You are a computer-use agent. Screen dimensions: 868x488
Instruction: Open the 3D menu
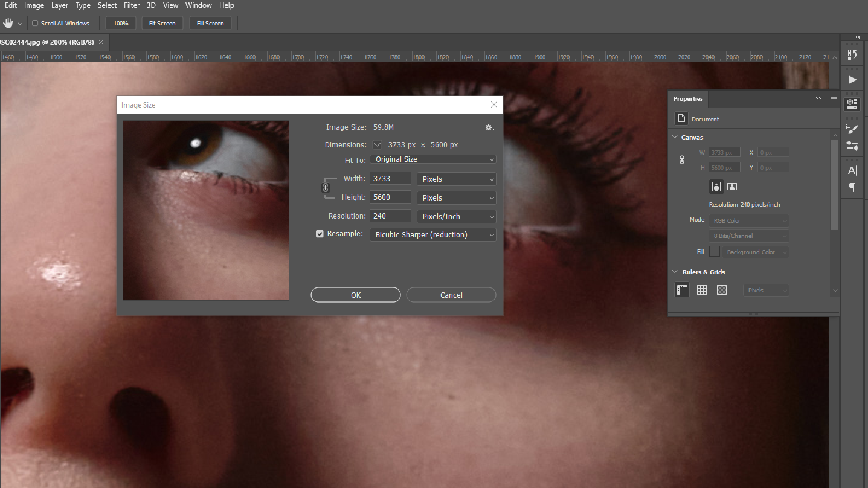click(x=151, y=5)
